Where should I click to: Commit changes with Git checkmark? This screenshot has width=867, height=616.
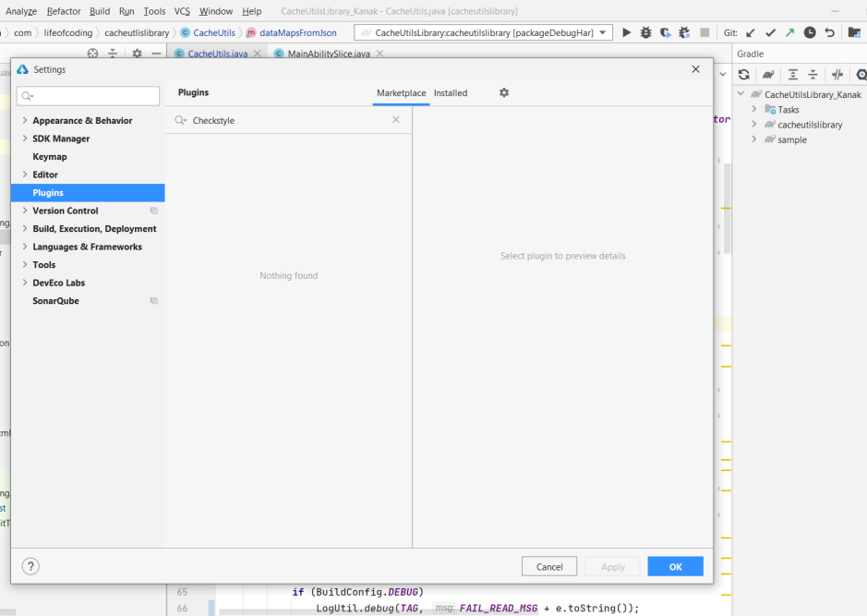click(x=770, y=32)
